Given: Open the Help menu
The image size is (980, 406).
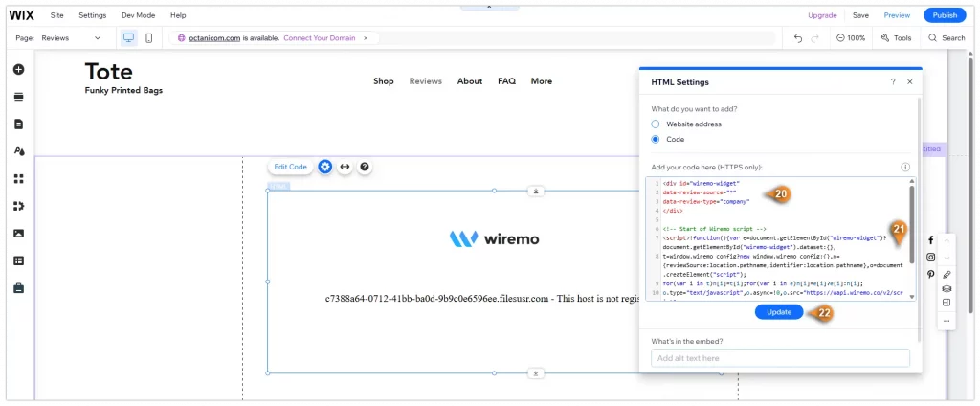Looking at the screenshot, I should [x=178, y=15].
